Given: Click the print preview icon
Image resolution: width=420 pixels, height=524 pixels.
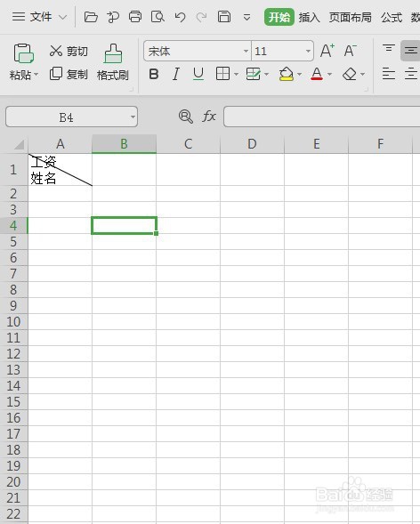Looking at the screenshot, I should click(x=157, y=16).
